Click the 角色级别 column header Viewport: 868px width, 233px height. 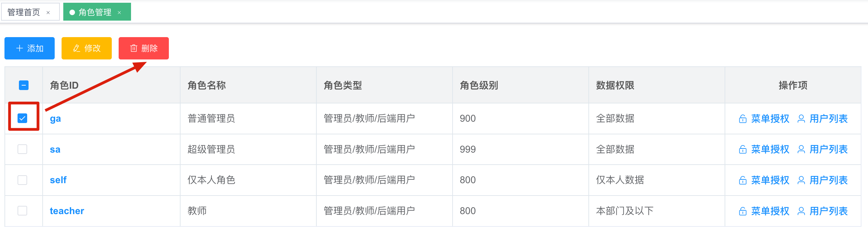(x=479, y=85)
